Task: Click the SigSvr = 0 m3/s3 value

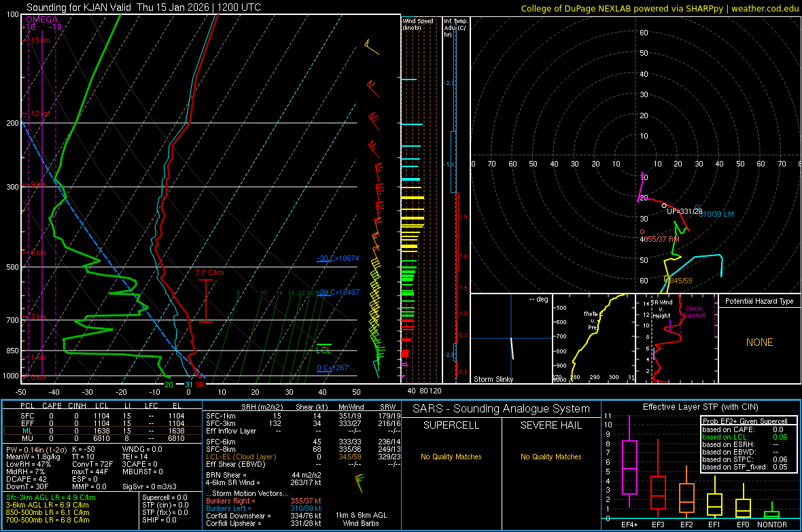Action: pos(150,486)
